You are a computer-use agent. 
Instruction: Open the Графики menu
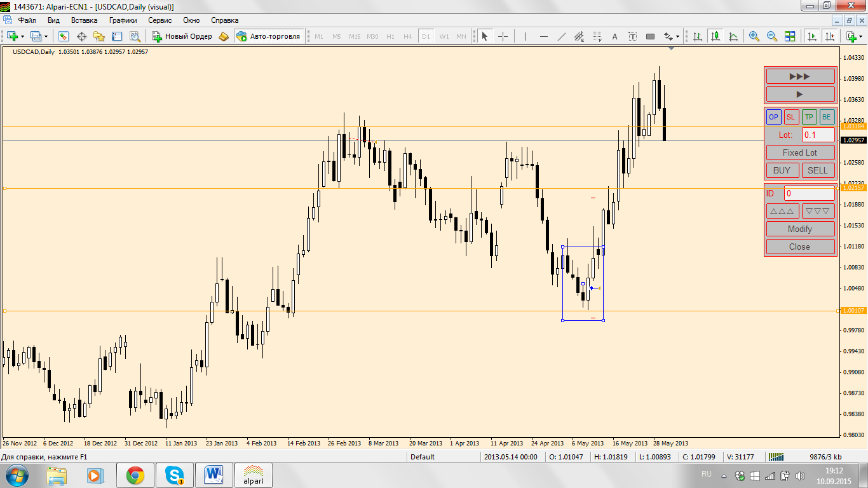coord(123,20)
